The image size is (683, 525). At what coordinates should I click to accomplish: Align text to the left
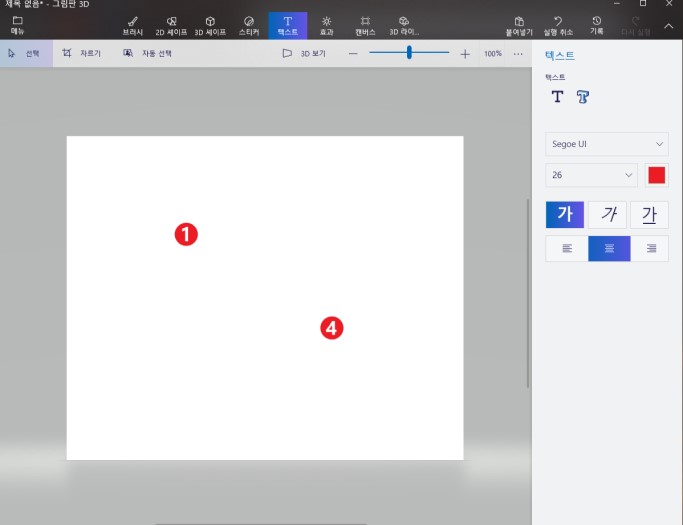click(567, 248)
